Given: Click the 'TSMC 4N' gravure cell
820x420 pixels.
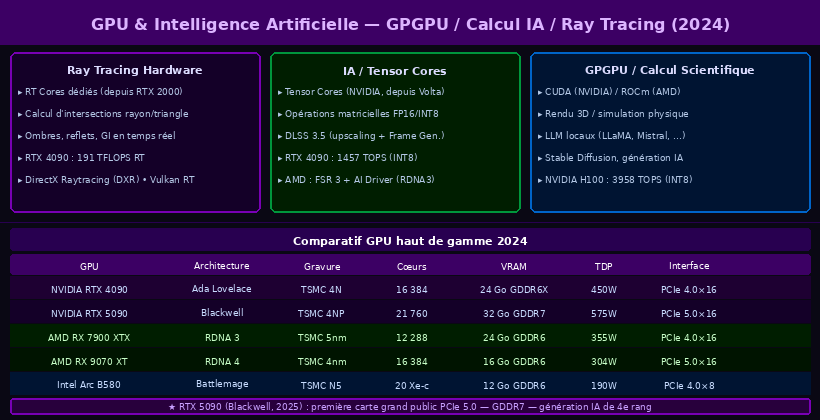Looking at the screenshot, I should [x=321, y=290].
